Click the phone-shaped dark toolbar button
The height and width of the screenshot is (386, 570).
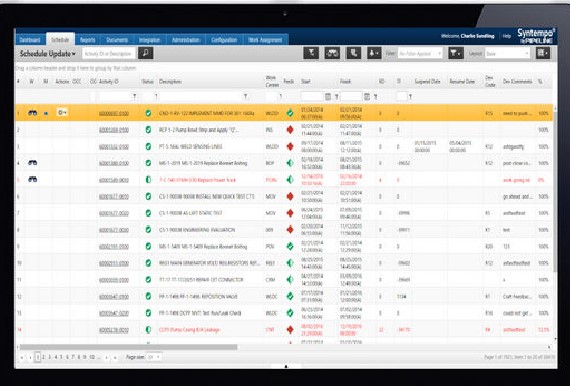pyautogui.click(x=353, y=53)
